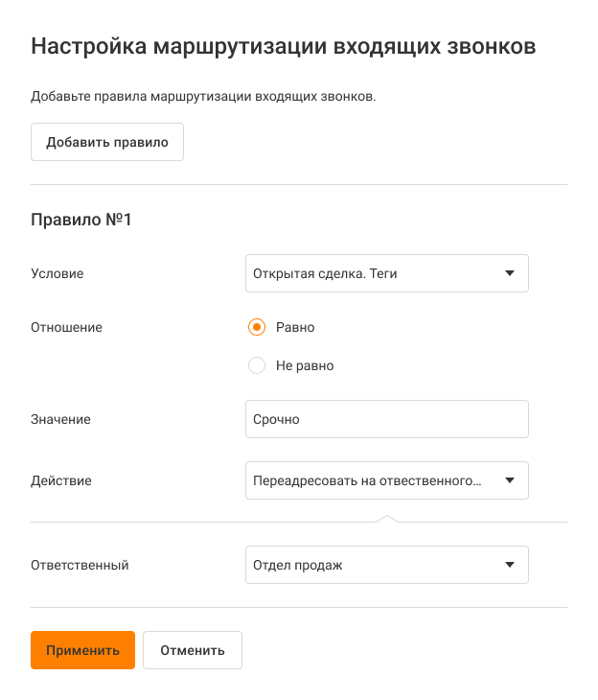Viewport: 598px width, 700px height.
Task: Click the Отношение field label
Action: click(67, 327)
